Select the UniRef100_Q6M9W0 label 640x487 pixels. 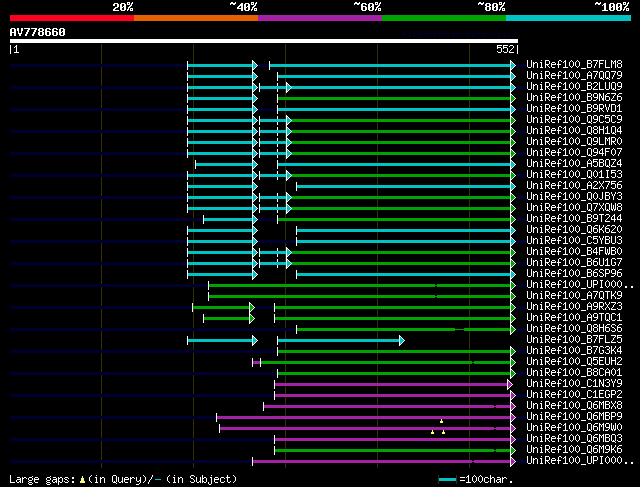[x=574, y=428]
